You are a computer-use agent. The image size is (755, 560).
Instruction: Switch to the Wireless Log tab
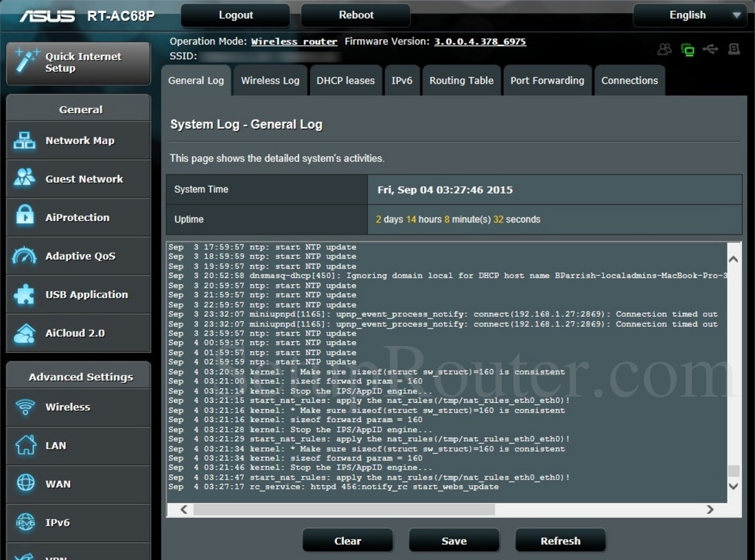click(x=270, y=80)
